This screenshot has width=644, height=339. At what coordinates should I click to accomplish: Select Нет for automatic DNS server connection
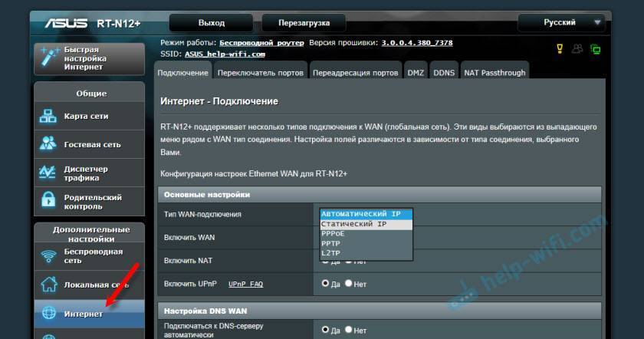click(x=348, y=331)
